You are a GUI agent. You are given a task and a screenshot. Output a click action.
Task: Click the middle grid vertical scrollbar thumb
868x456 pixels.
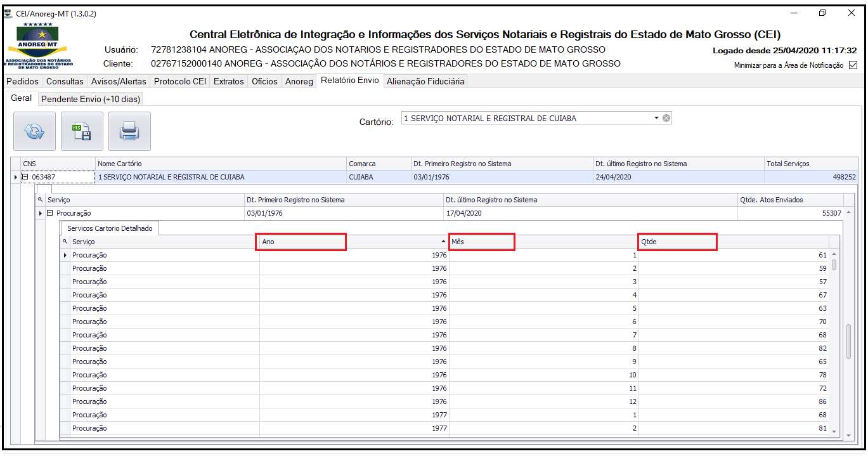pos(848,341)
